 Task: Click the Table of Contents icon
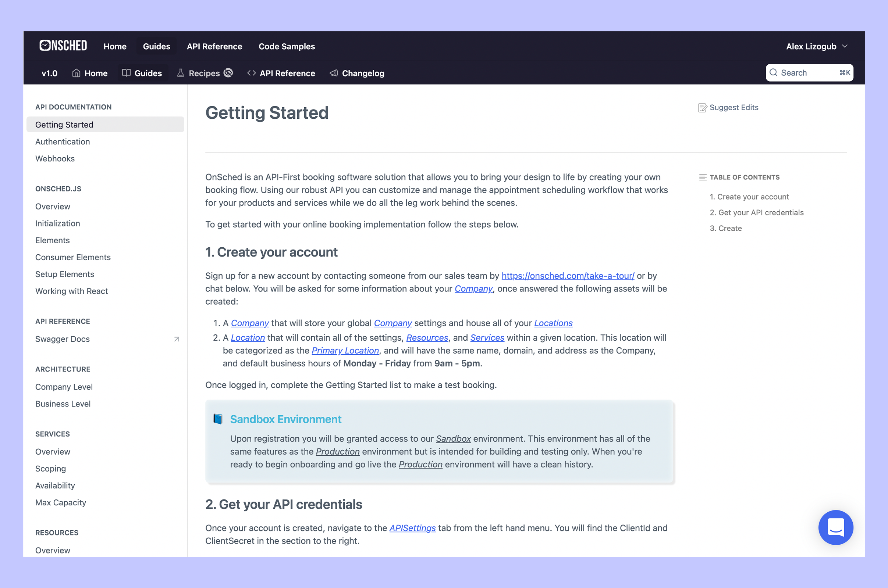tap(702, 177)
